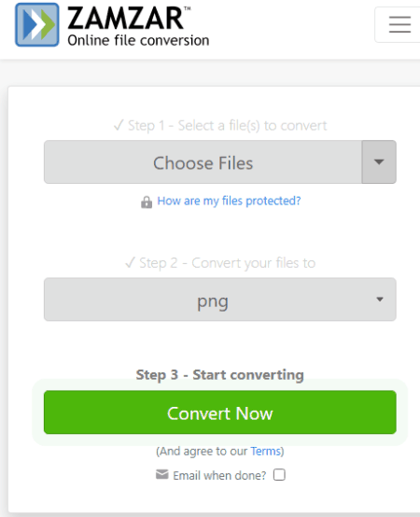420x517 pixels.
Task: Click the envelope icon near email option
Action: (x=161, y=474)
